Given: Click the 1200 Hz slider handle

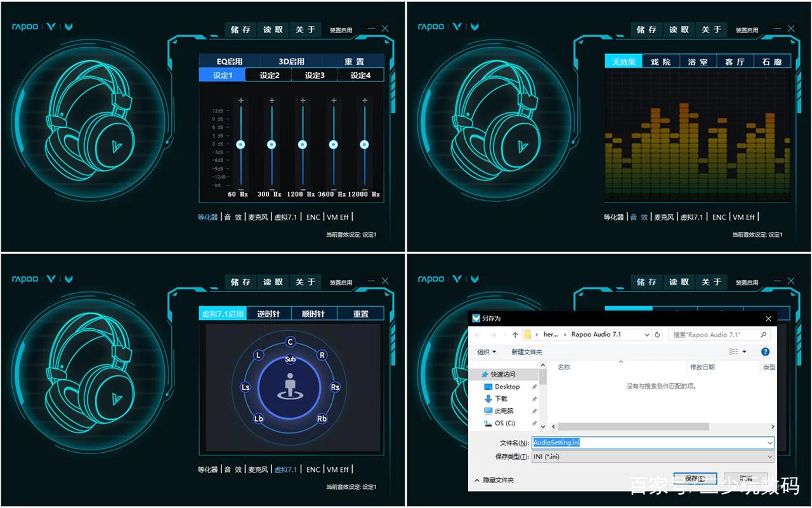Looking at the screenshot, I should pos(303,145).
